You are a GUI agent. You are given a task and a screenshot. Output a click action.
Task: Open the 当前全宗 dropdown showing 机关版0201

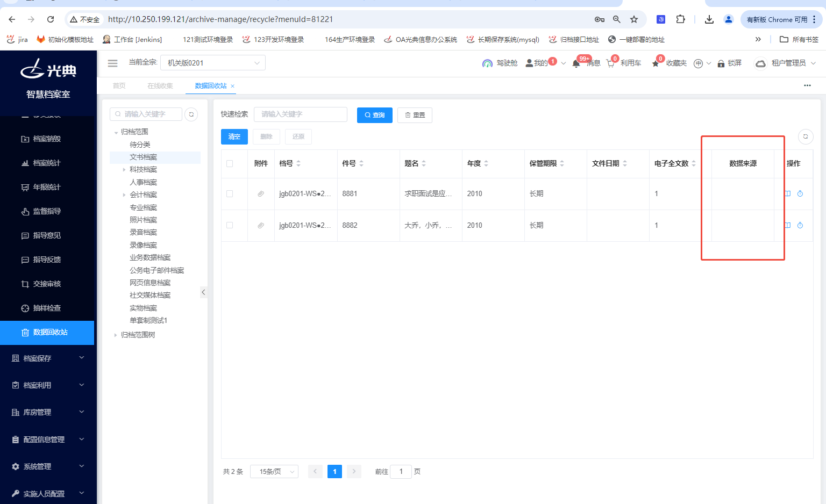point(213,63)
